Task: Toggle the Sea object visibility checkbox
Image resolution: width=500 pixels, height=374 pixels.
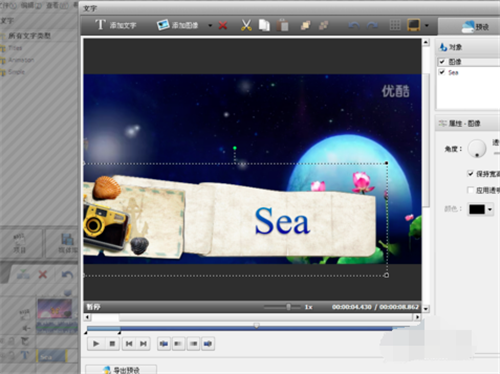Action: pos(442,72)
